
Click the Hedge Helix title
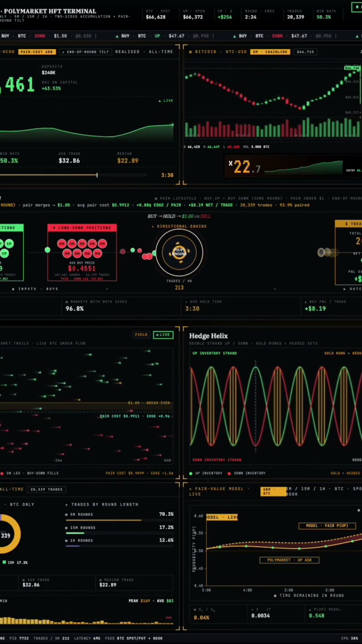pos(208,336)
